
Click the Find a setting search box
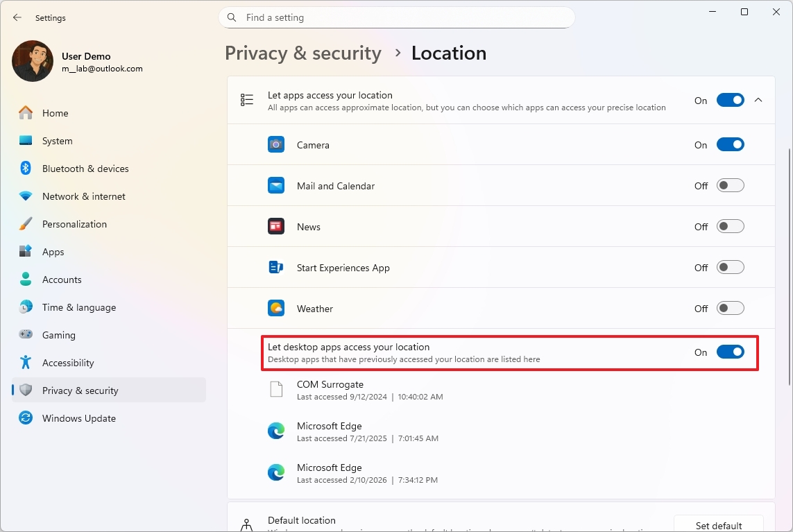tap(396, 17)
